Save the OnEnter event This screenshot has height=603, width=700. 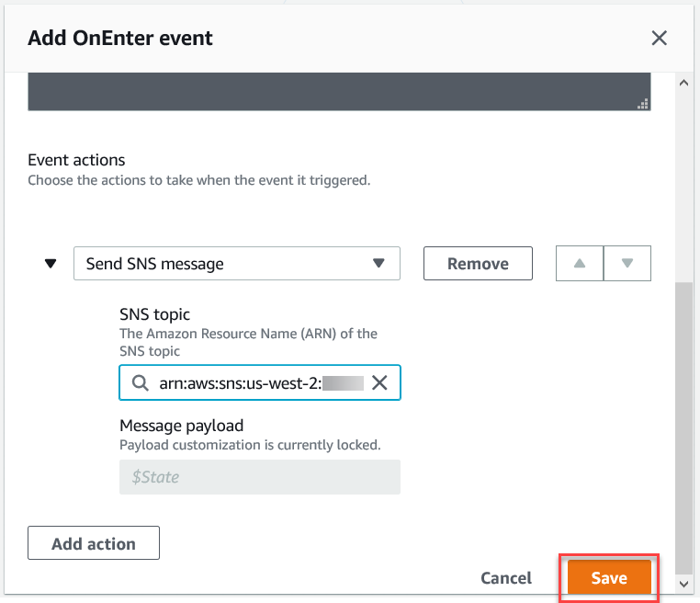609,578
